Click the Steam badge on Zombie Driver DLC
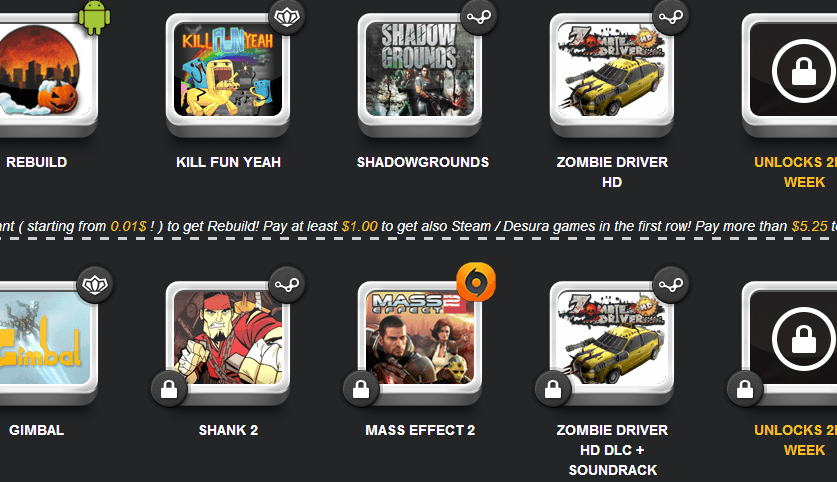837x482 pixels. point(672,285)
